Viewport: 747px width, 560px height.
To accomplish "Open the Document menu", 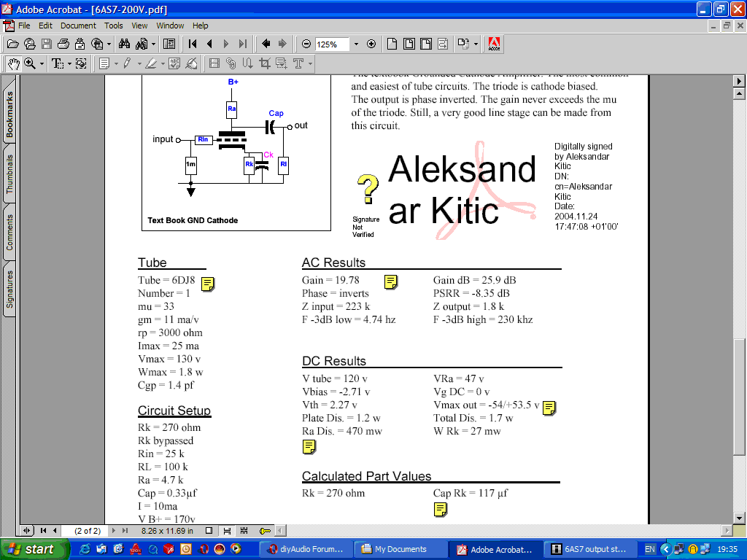I will tap(78, 26).
